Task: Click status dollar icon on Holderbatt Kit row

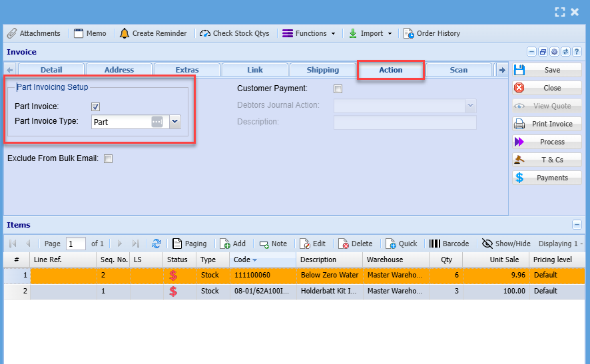Action: pos(173,291)
